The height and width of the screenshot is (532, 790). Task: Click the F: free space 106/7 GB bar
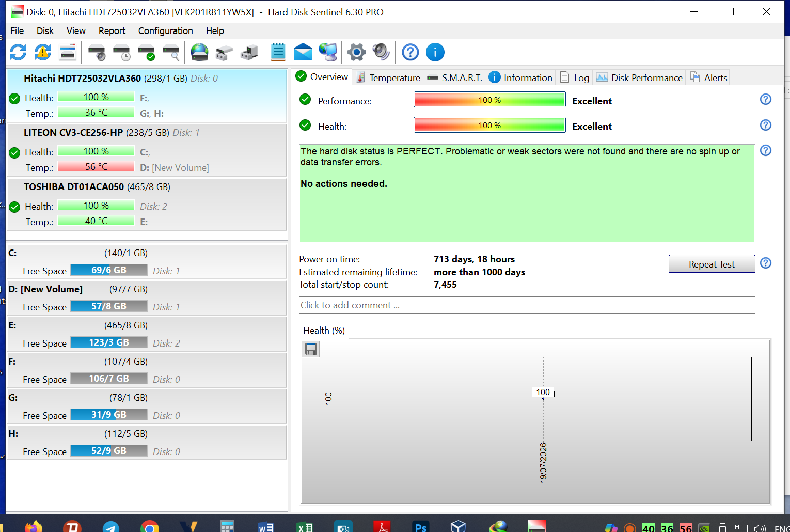[109, 379]
